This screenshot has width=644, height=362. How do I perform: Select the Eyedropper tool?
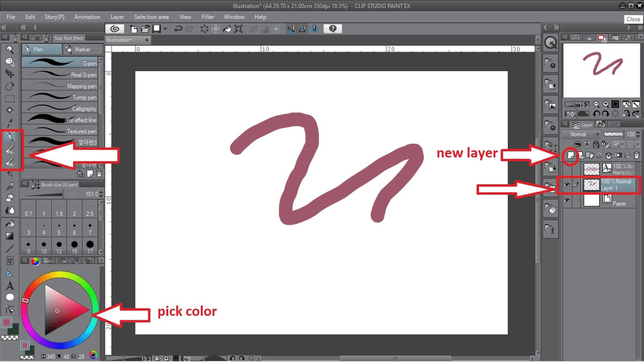coord(9,123)
